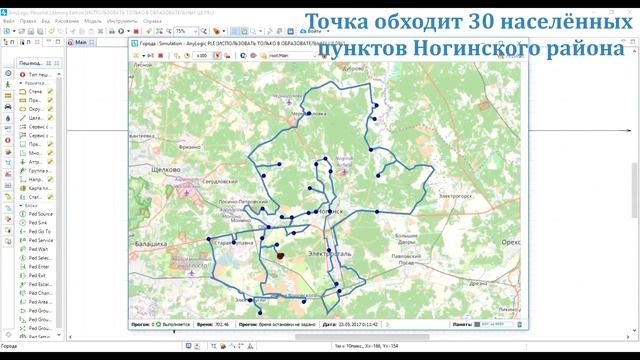This screenshot has height=360, width=640.
Task: Toggle the grid button in main toolbar
Action: pyautogui.click(x=234, y=31)
